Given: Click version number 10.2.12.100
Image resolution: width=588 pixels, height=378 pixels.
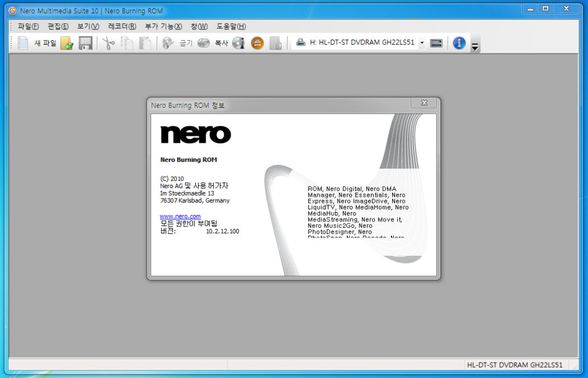Looking at the screenshot, I should coord(222,232).
